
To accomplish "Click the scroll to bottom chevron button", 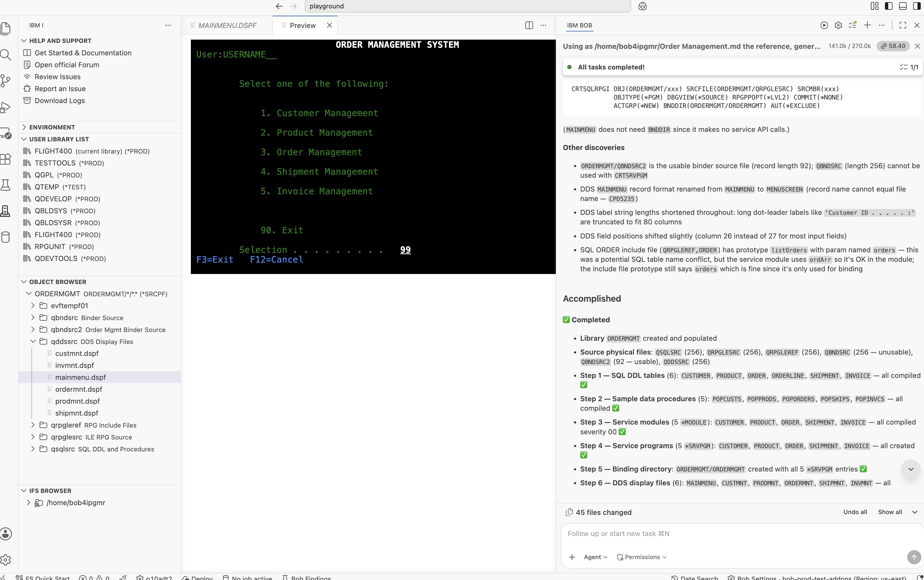I will [911, 469].
